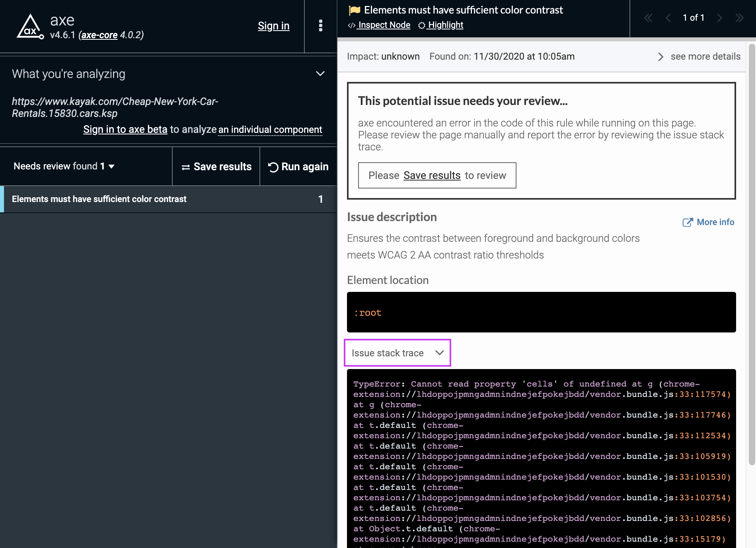
Task: Click the analyzed kayak.com URL text
Action: click(115, 107)
